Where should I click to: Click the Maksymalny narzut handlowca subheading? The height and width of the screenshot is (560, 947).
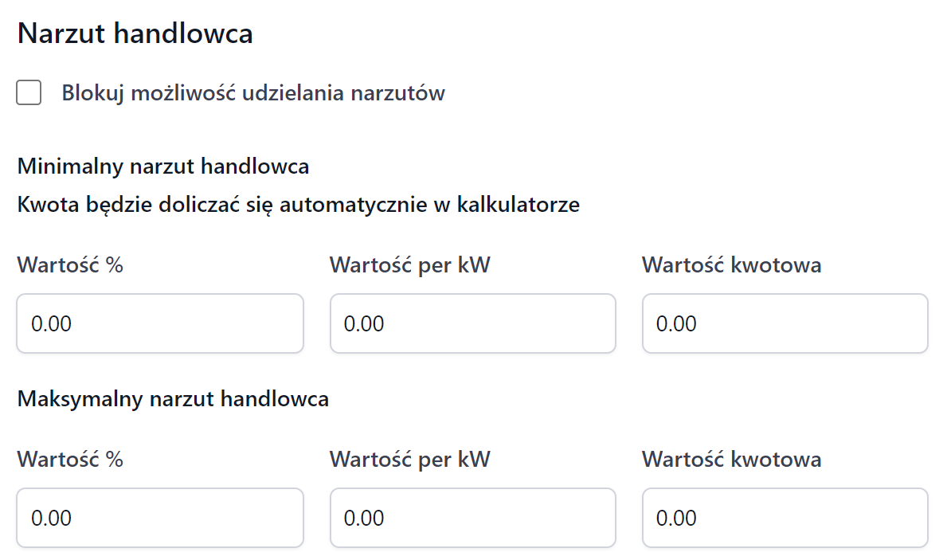173,398
